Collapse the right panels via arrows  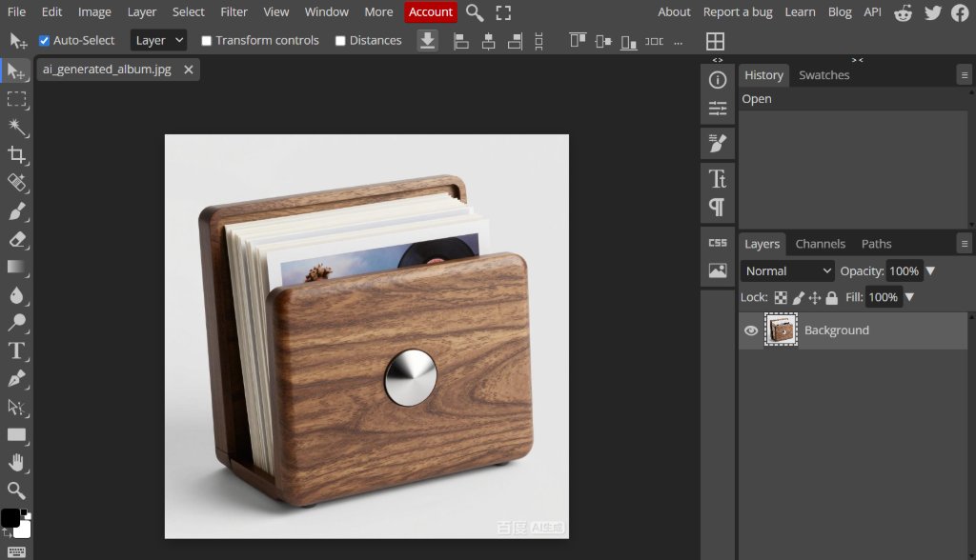pyautogui.click(x=857, y=60)
